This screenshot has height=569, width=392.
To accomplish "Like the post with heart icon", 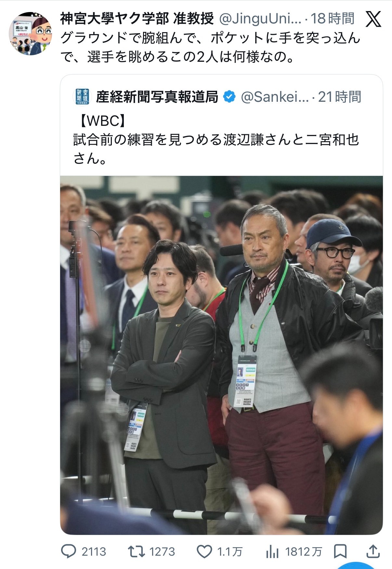I will [x=204, y=552].
